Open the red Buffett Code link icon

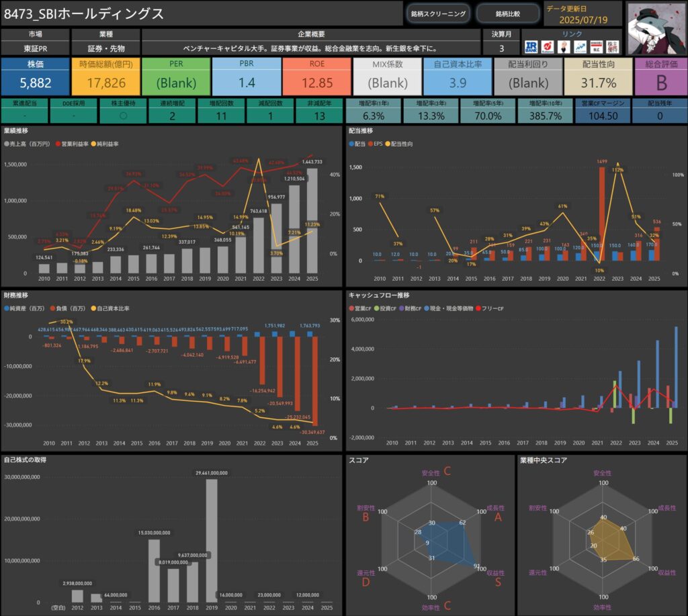tap(547, 47)
